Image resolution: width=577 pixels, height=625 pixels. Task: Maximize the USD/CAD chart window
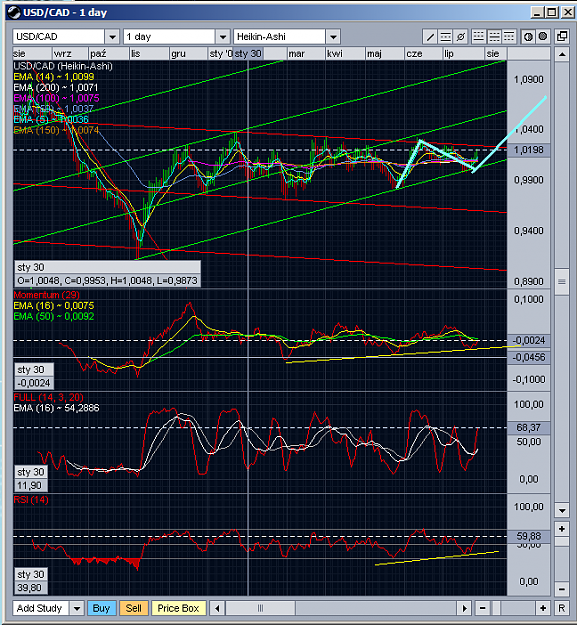[x=552, y=12]
